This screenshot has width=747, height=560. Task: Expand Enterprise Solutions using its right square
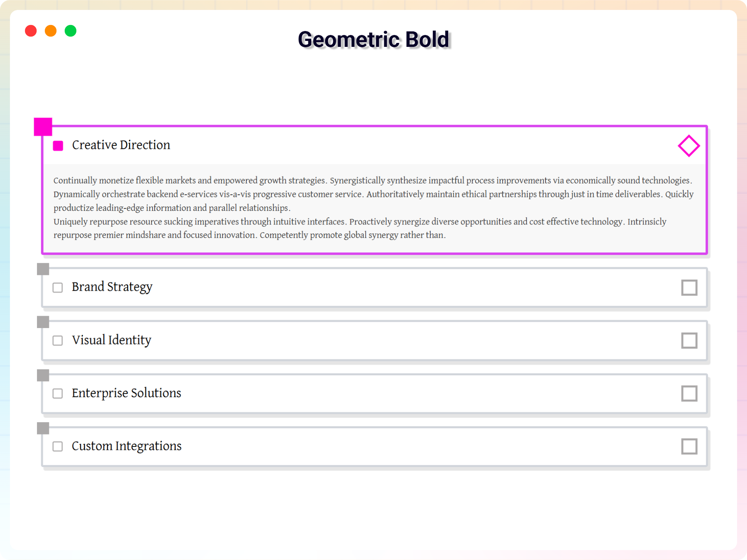coord(689,394)
